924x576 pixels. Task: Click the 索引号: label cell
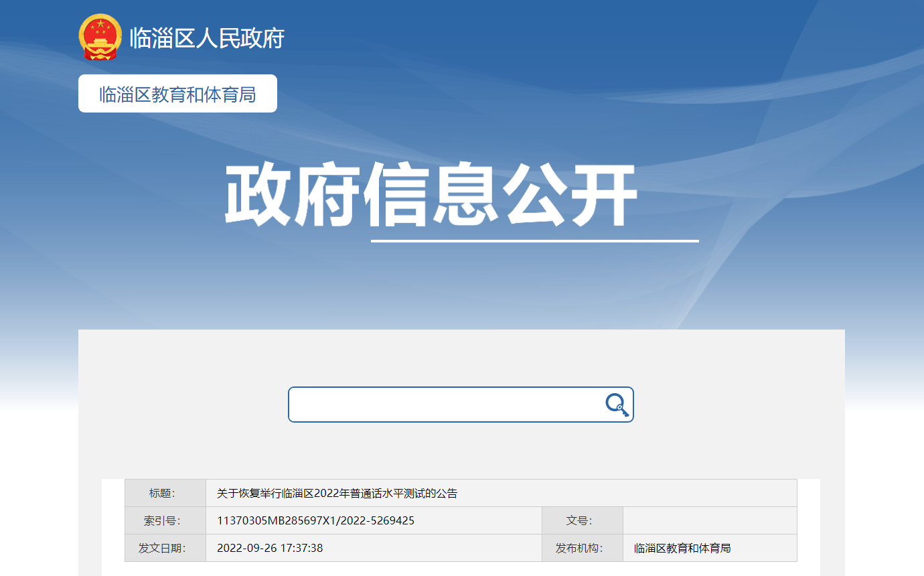pyautogui.click(x=165, y=520)
